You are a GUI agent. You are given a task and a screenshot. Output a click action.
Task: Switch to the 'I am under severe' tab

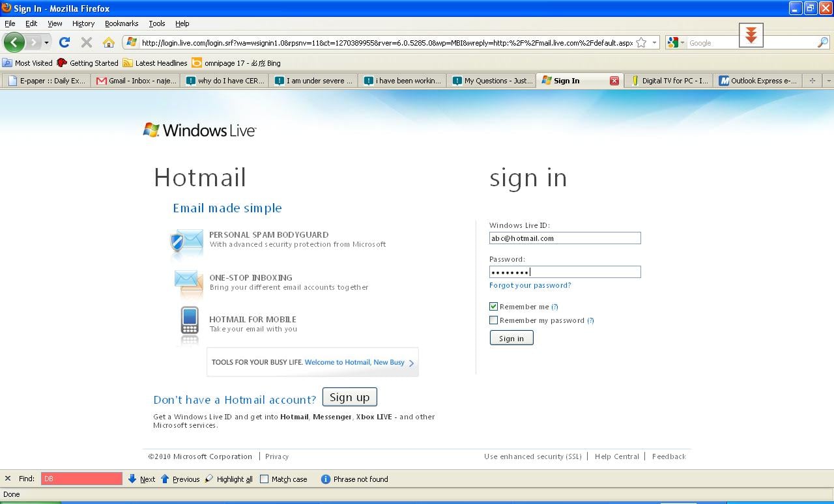pyautogui.click(x=313, y=81)
